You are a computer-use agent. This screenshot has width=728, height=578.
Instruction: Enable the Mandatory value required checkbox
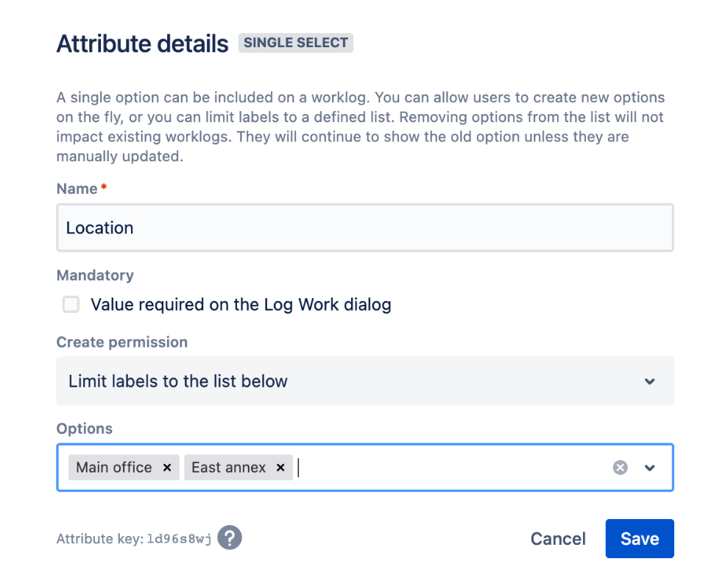(x=71, y=305)
